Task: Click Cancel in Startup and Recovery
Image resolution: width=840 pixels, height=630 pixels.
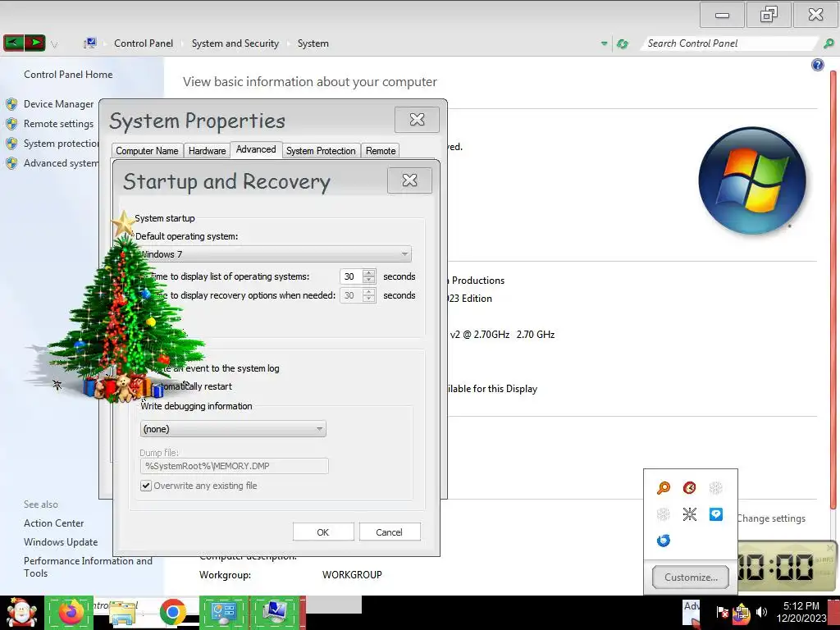Action: click(x=390, y=532)
